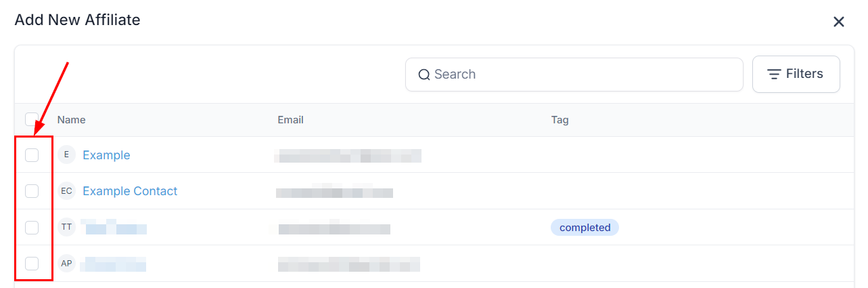
Task: Enable the checkbox for AP contact
Action: [x=32, y=263]
